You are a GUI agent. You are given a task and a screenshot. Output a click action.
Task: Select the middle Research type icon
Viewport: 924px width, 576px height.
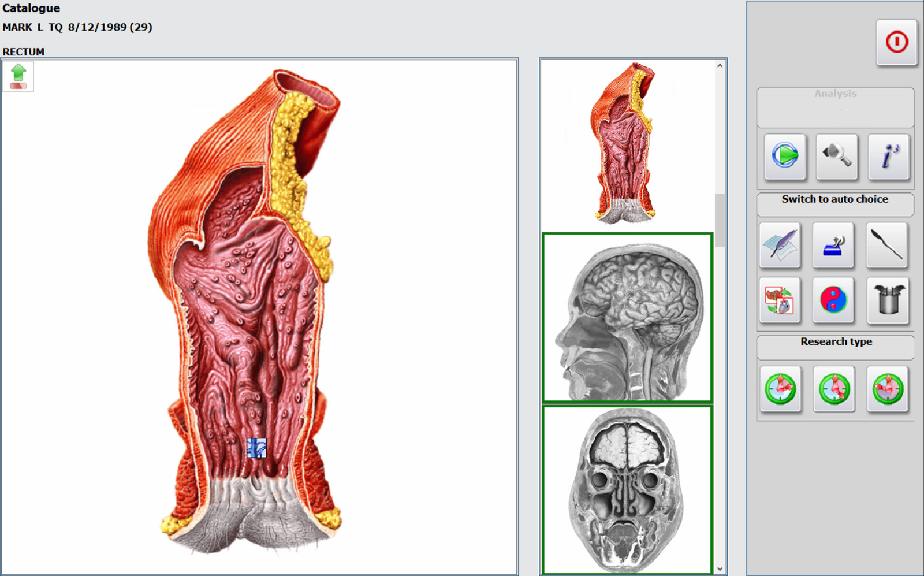pyautogui.click(x=834, y=389)
